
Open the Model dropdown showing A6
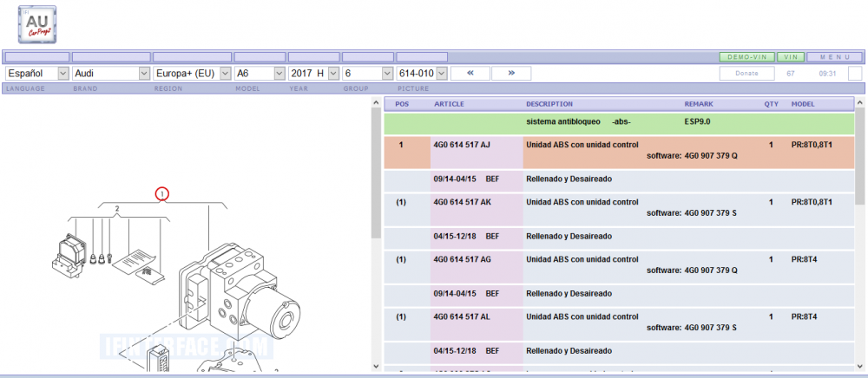(260, 73)
